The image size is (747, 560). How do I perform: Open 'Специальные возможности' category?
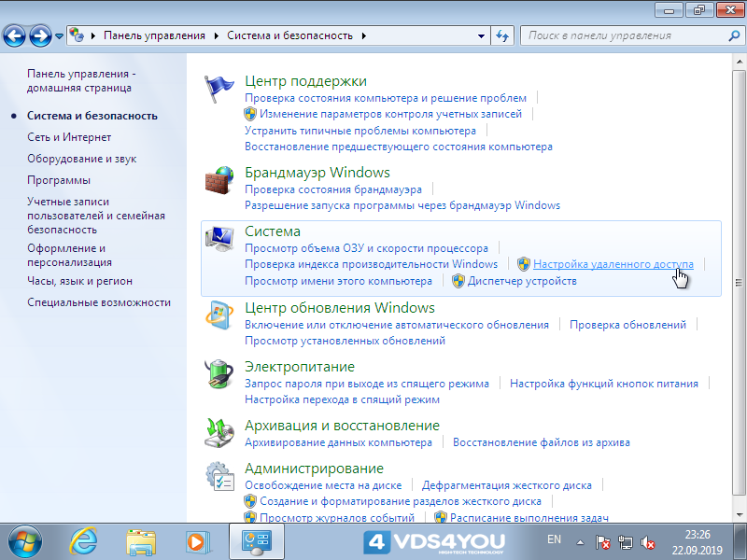tap(99, 302)
